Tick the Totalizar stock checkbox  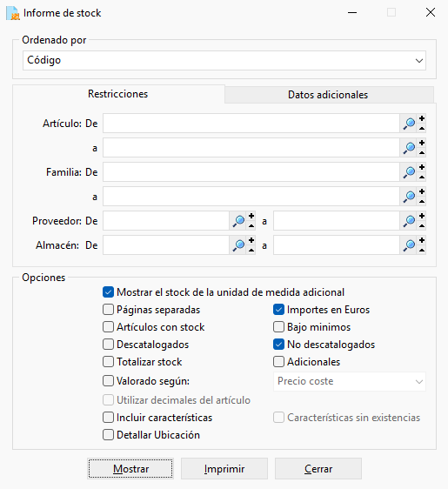108,362
